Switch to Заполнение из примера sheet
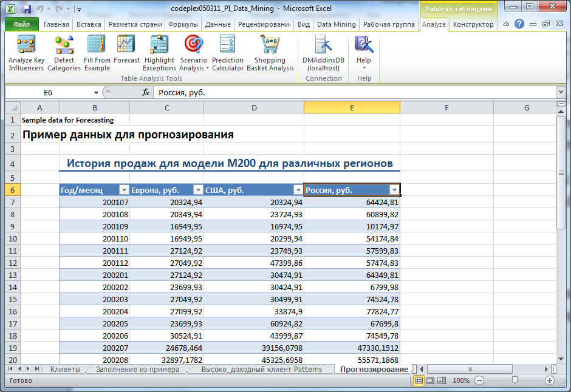 pos(137,370)
